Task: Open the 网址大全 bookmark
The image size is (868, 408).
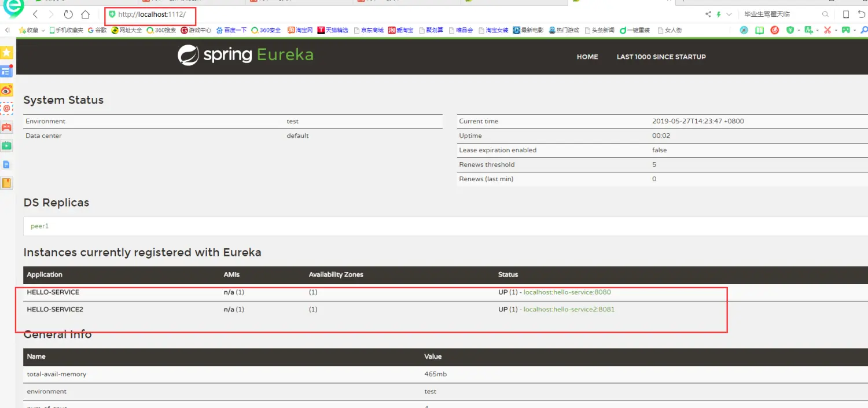Action: tap(127, 30)
